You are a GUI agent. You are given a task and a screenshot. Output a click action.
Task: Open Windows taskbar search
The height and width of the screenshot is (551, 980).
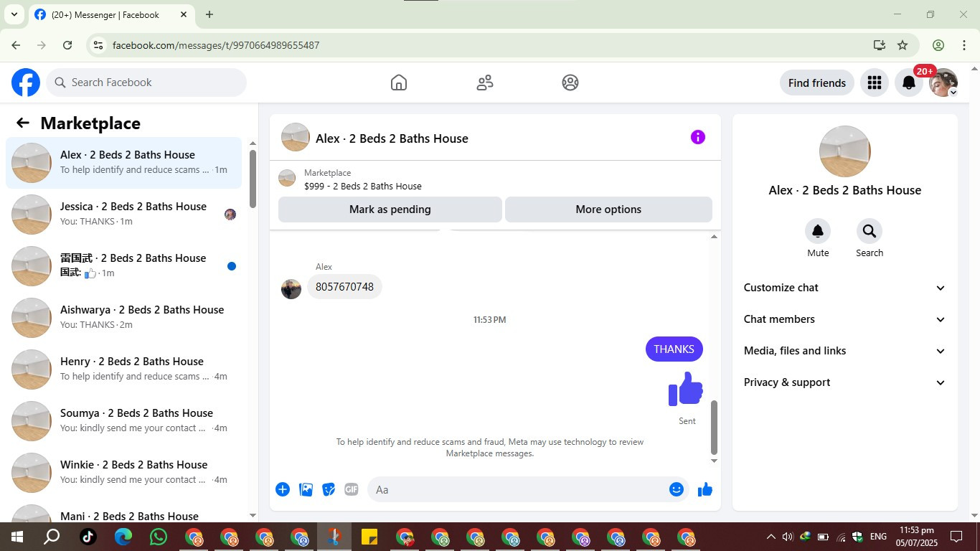[x=52, y=537]
